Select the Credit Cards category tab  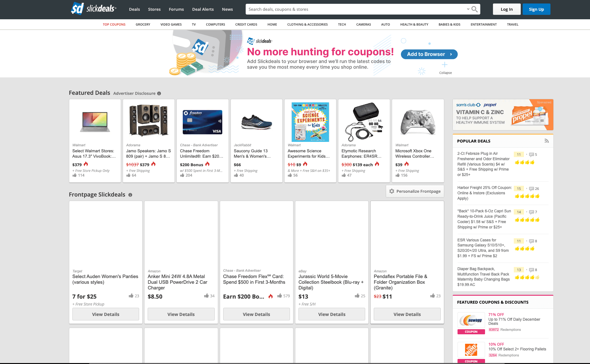coord(246,24)
